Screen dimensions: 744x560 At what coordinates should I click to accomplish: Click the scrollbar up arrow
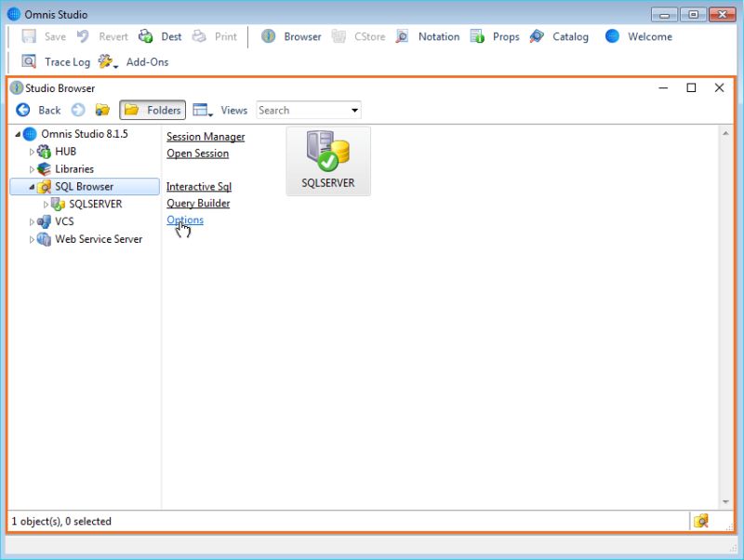tap(725, 133)
